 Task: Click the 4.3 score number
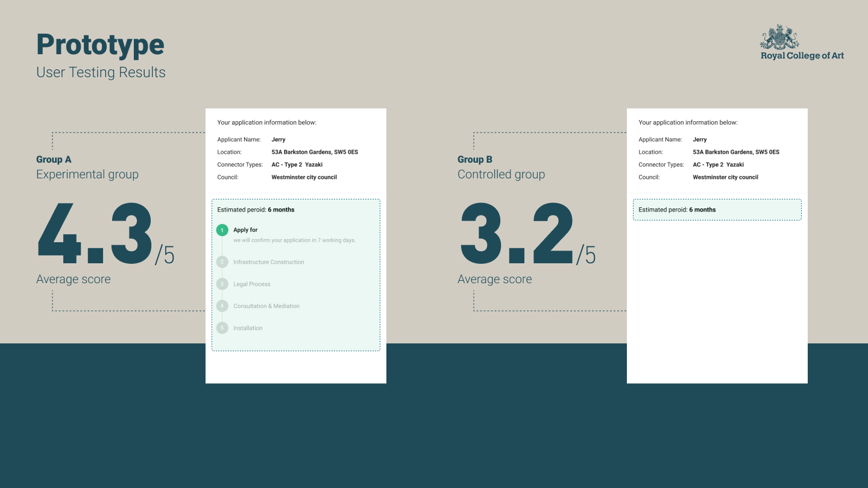point(95,233)
